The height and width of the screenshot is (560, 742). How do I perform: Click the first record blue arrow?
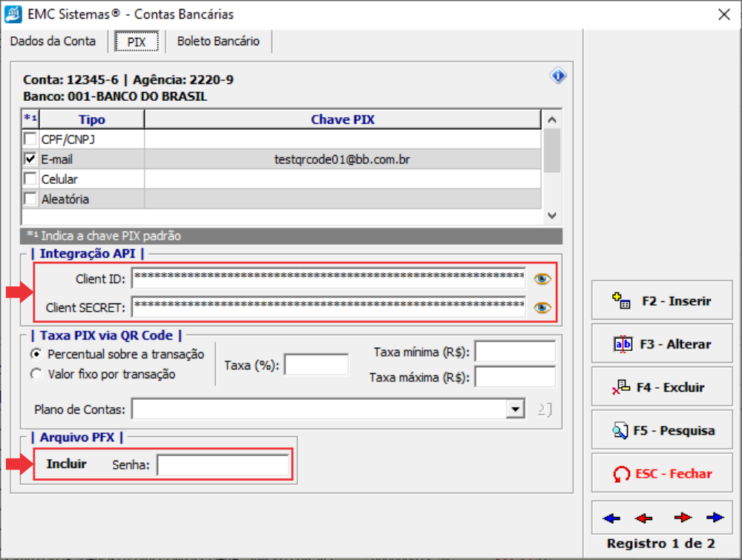pos(611,518)
